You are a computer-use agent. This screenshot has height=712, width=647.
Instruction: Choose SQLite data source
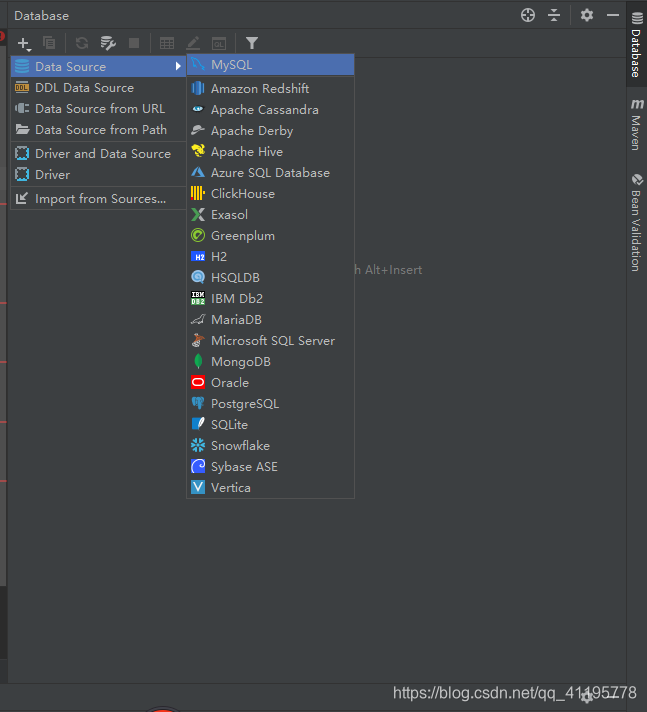(x=271, y=425)
